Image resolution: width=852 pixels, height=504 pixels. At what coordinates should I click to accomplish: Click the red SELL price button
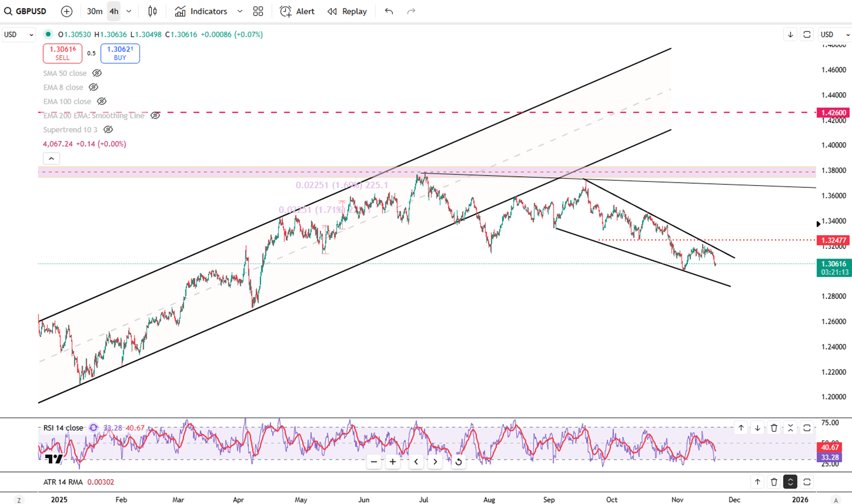coord(62,53)
